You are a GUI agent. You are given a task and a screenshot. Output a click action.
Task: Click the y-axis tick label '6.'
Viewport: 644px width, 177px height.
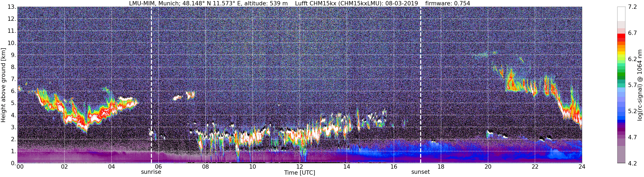pyautogui.click(x=13, y=91)
